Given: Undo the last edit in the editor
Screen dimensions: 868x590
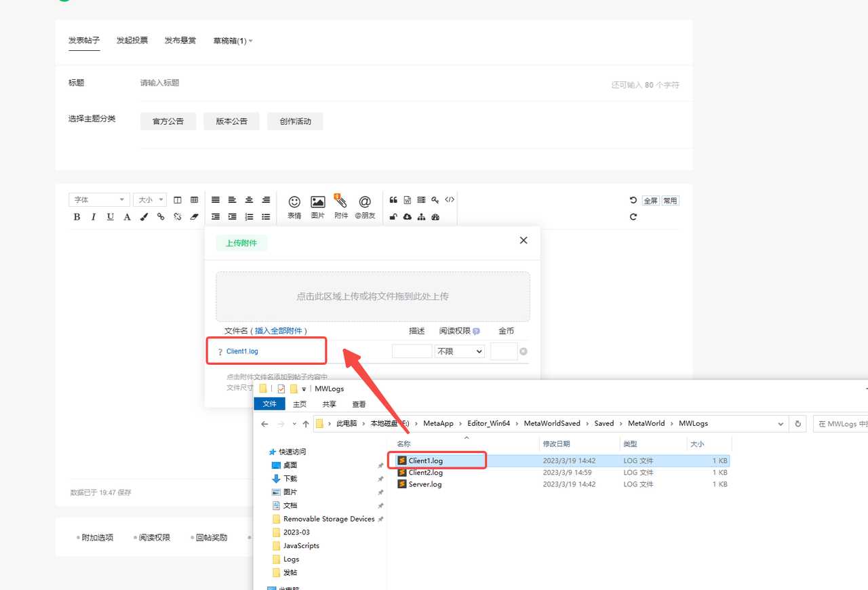Looking at the screenshot, I should click(633, 200).
